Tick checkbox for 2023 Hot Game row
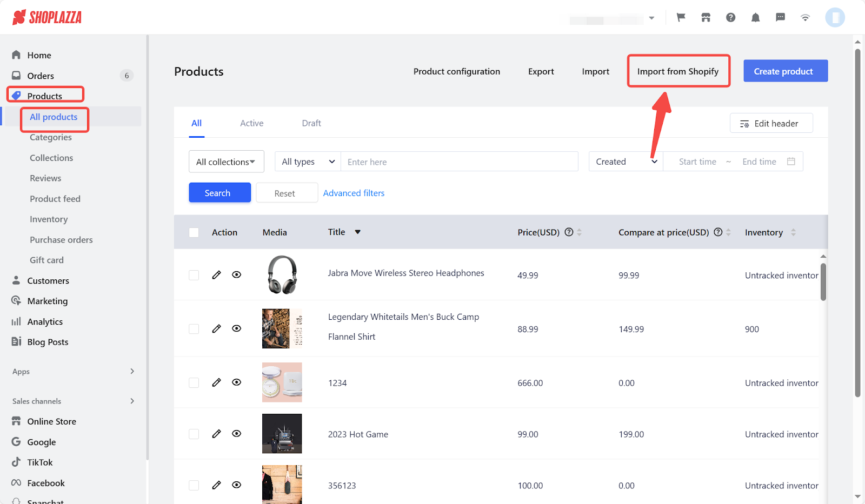Screen dimensions: 865x504 pyautogui.click(x=194, y=434)
